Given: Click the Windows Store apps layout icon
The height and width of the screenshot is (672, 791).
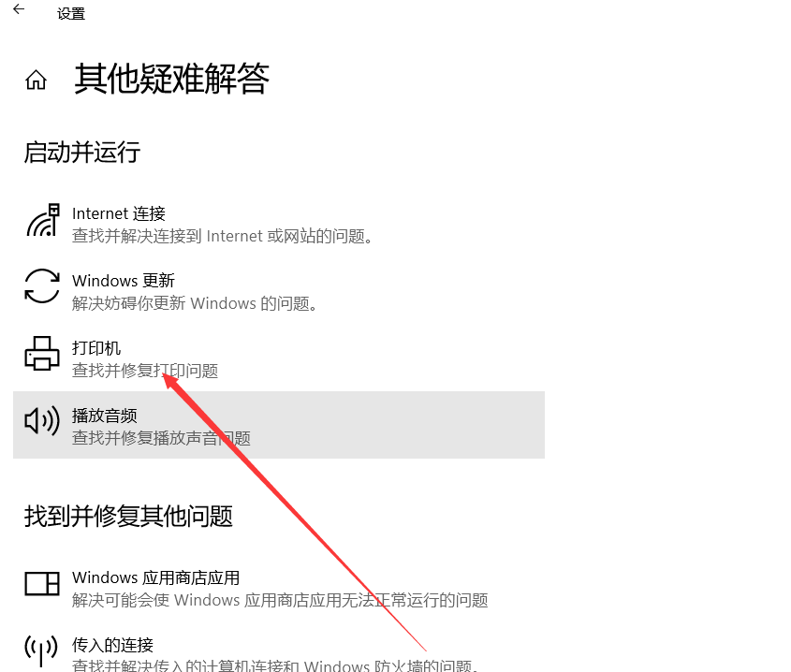Looking at the screenshot, I should point(42,584).
